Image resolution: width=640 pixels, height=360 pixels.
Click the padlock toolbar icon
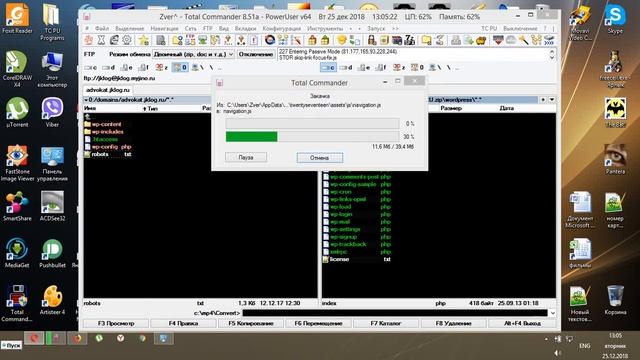point(371,40)
